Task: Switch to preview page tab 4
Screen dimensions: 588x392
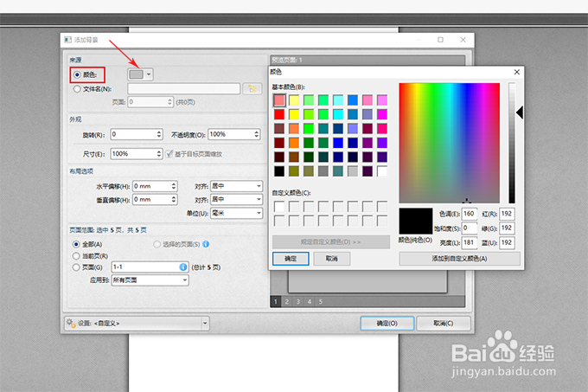Action: pyautogui.click(x=310, y=302)
